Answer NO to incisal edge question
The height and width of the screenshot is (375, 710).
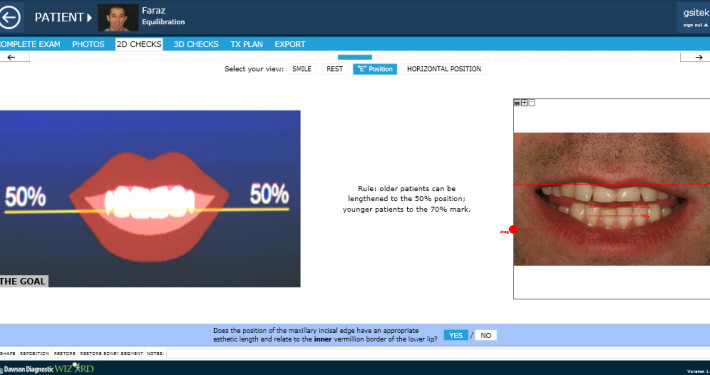pyautogui.click(x=486, y=335)
